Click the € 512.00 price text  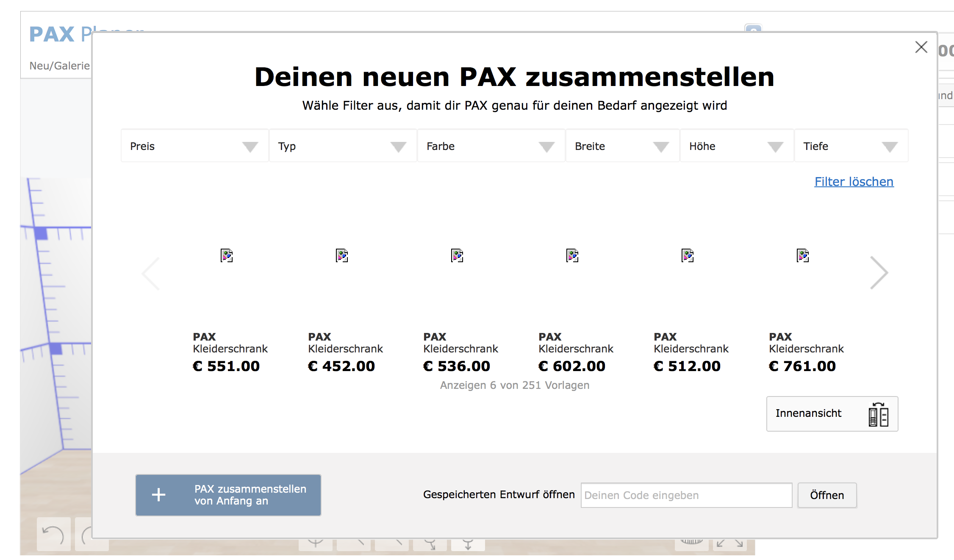(687, 366)
